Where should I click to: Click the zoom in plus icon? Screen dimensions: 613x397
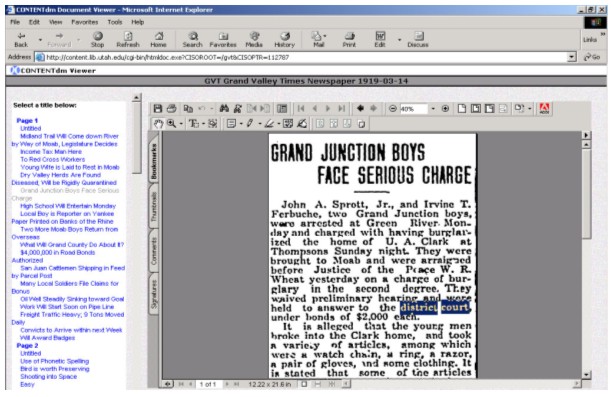pyautogui.click(x=445, y=109)
